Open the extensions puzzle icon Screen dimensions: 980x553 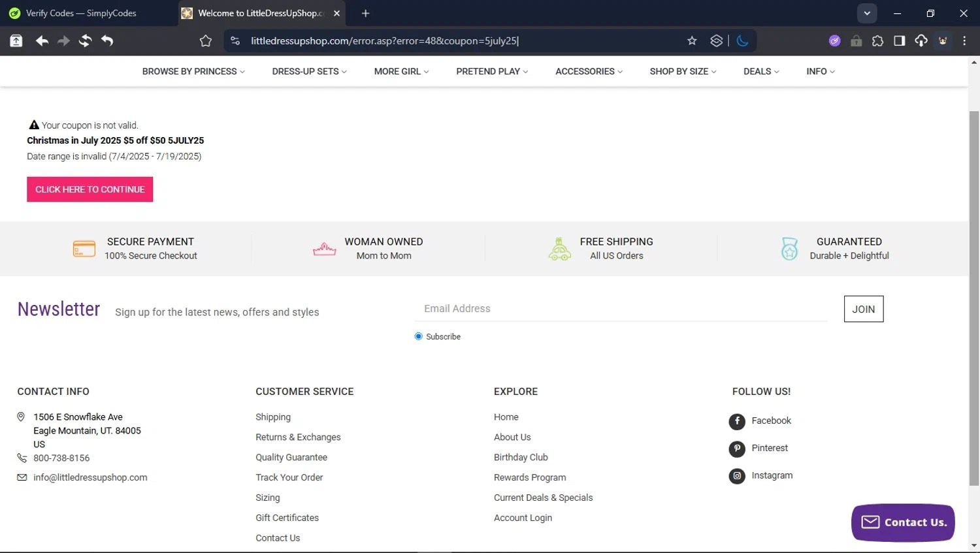[877, 40]
